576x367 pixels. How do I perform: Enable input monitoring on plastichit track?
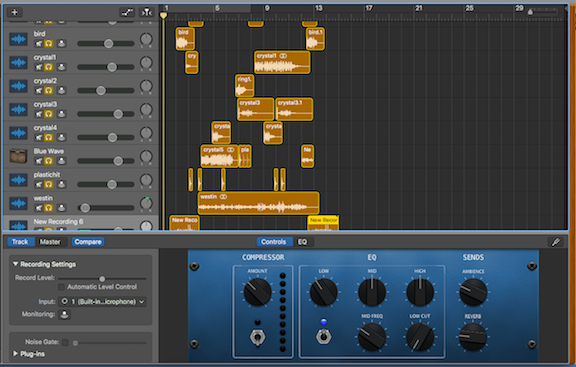pyautogui.click(x=61, y=184)
